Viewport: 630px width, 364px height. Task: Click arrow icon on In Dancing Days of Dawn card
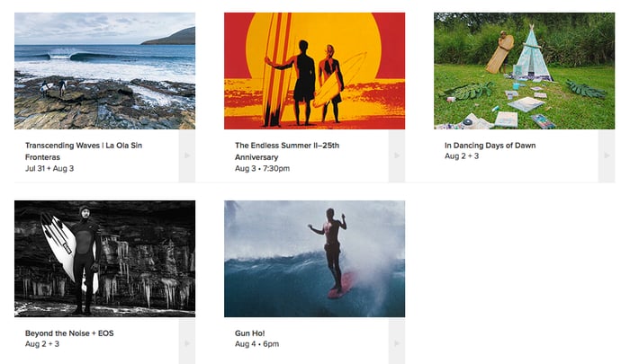[x=607, y=155]
